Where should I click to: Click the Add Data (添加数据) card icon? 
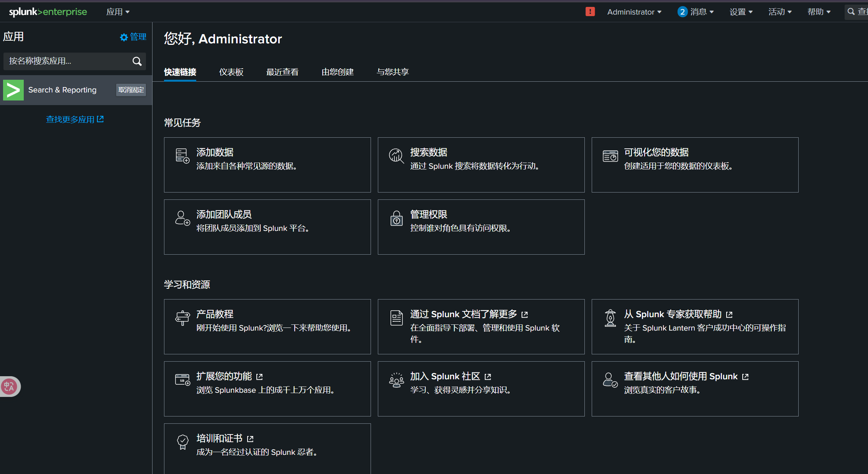pyautogui.click(x=182, y=156)
